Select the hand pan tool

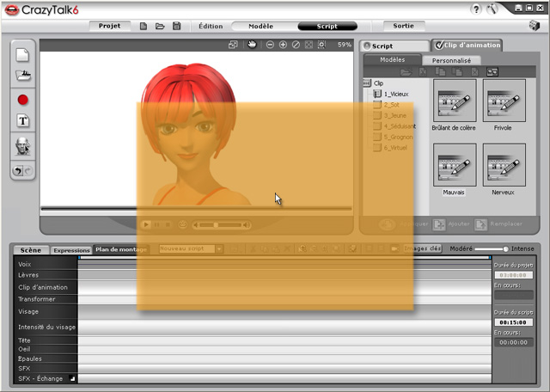tap(252, 45)
